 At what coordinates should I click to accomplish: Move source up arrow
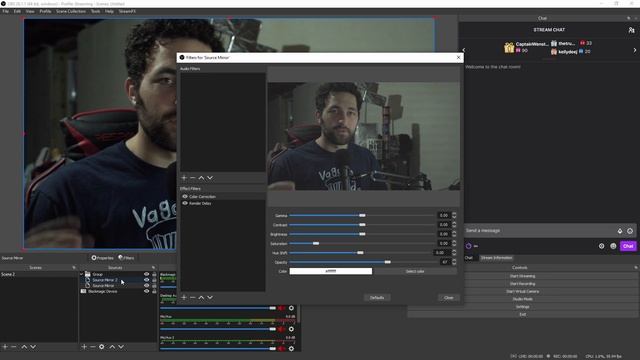112,347
